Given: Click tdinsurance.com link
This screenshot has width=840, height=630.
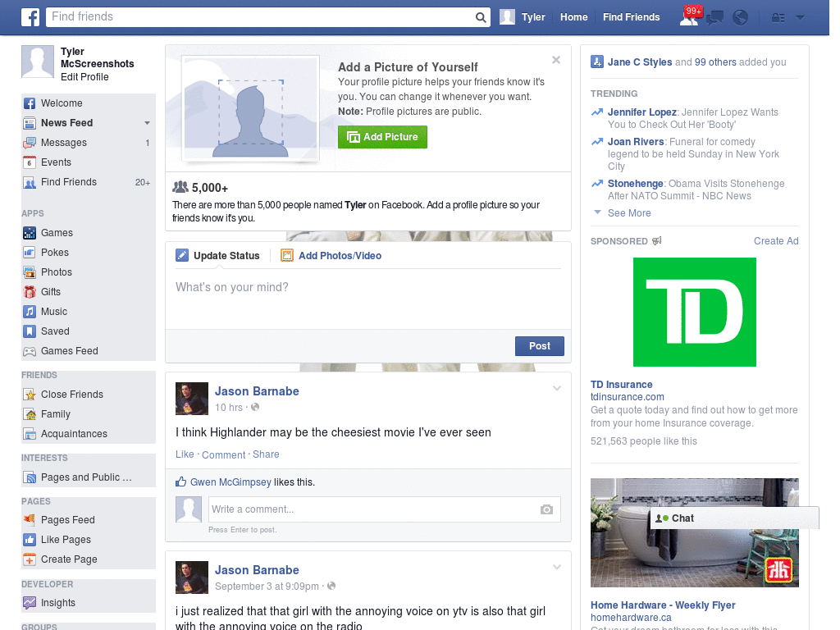Looking at the screenshot, I should 628,397.
